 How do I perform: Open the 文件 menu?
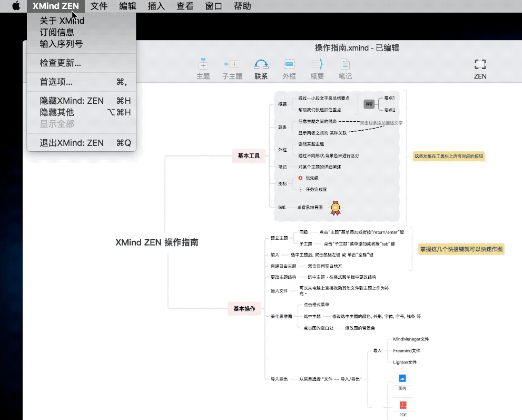(x=99, y=6)
